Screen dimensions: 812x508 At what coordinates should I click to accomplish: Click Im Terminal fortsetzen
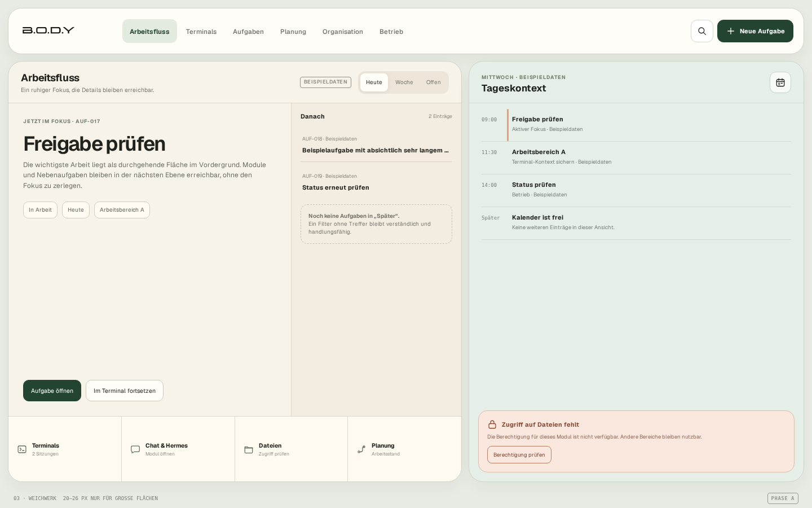pos(125,391)
